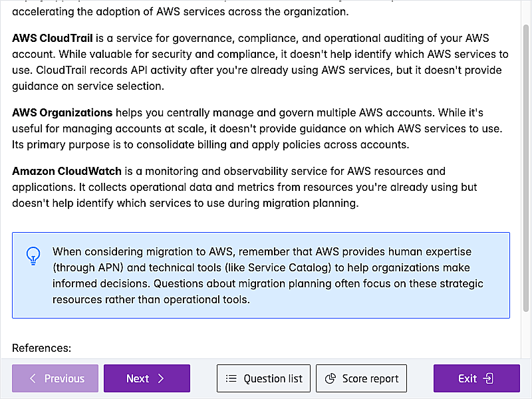Select the bold 'AWS CloudTrail' term
The image size is (532, 399).
pyautogui.click(x=53, y=38)
